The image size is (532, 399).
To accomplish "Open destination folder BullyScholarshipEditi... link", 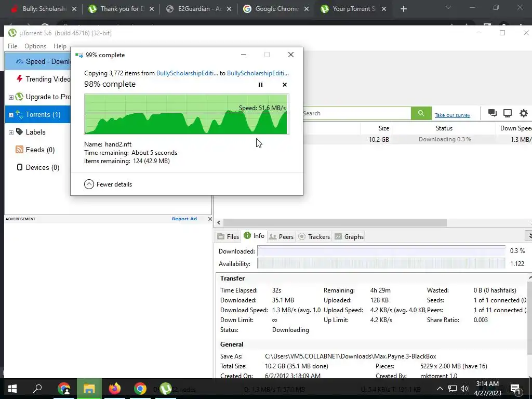I will [258, 73].
